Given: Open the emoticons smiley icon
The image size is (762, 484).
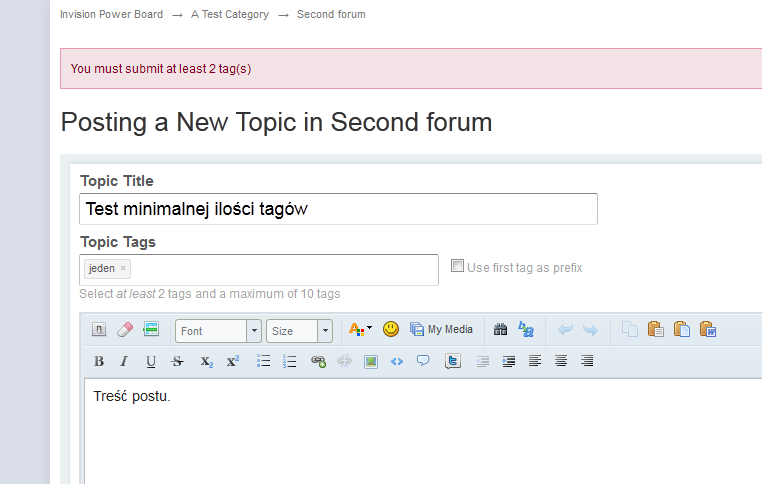Looking at the screenshot, I should pyautogui.click(x=391, y=329).
